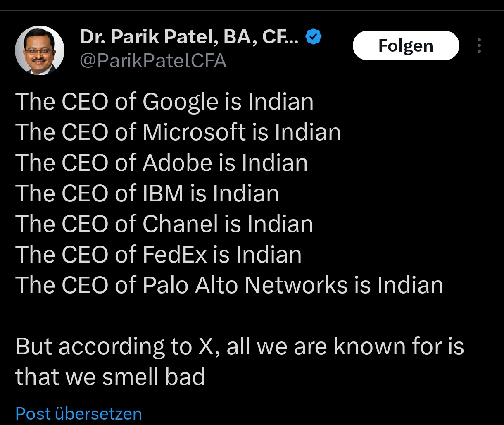This screenshot has width=504, height=425.
Task: Click the word FedEx in the post
Action: click(x=174, y=254)
